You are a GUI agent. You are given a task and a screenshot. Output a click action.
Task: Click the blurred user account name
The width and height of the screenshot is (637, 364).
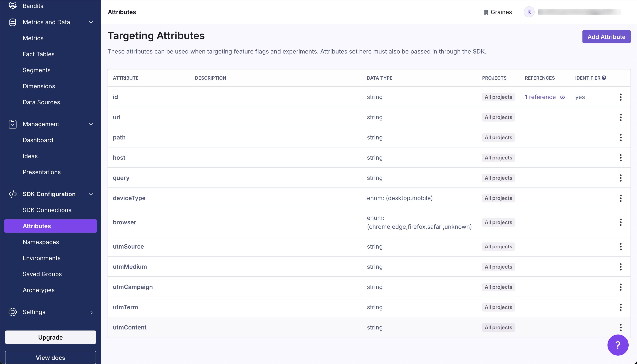[579, 12]
